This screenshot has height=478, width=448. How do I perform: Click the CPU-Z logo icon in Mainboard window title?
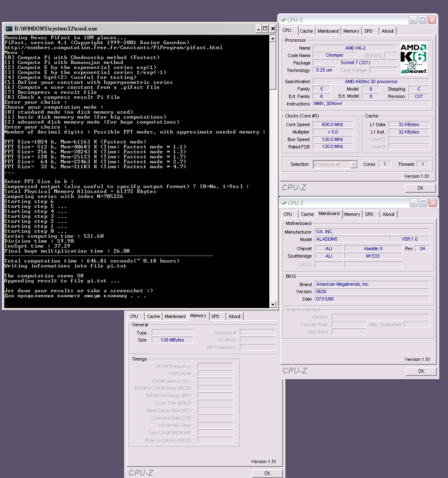[x=284, y=203]
